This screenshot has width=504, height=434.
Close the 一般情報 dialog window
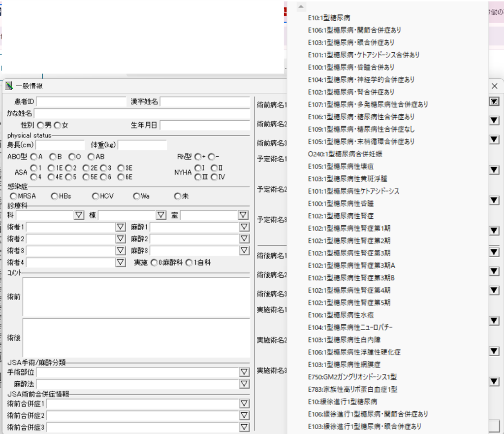coord(495,86)
